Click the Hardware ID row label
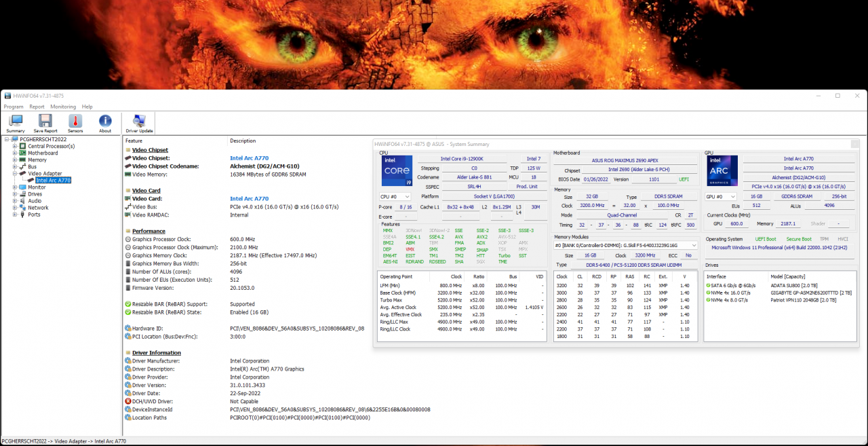The image size is (868, 446). (x=148, y=329)
